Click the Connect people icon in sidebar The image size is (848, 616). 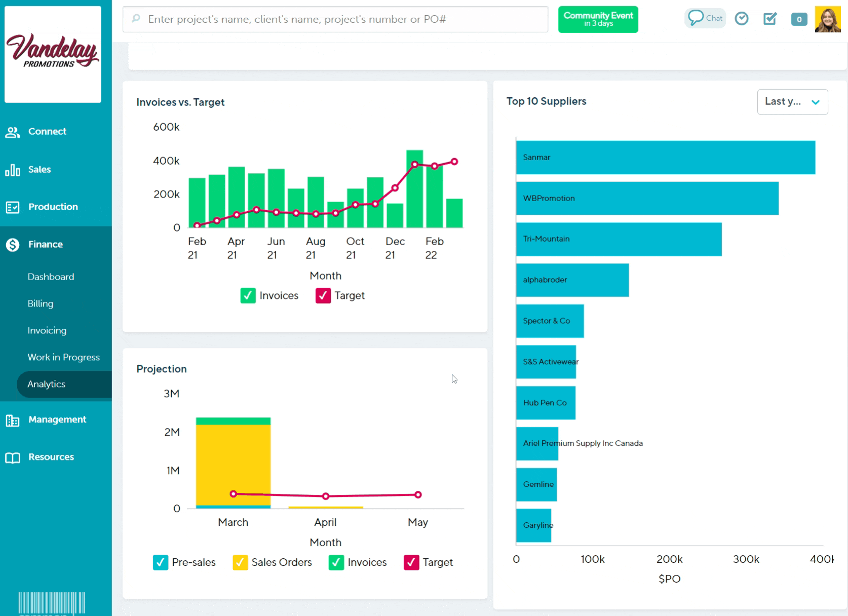(x=13, y=132)
